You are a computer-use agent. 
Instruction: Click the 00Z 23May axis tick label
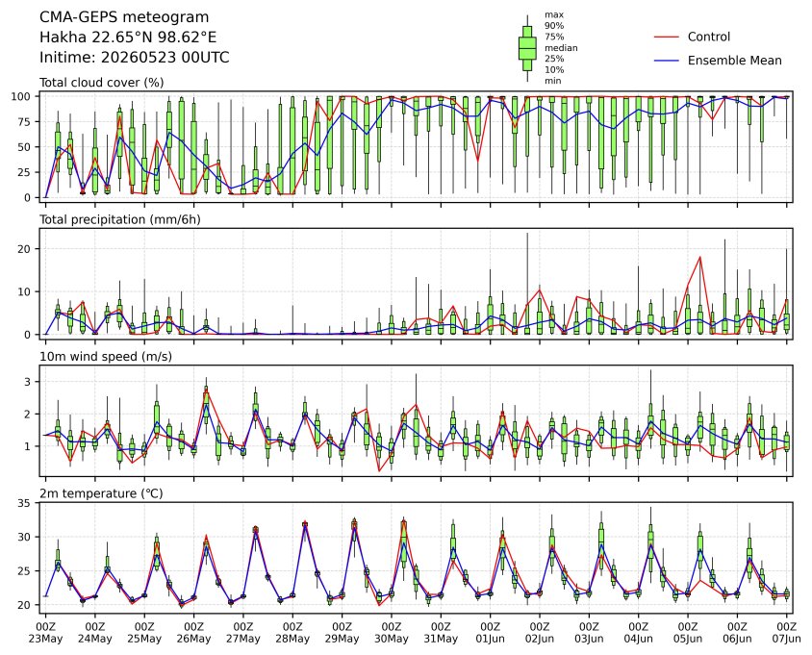45,632
